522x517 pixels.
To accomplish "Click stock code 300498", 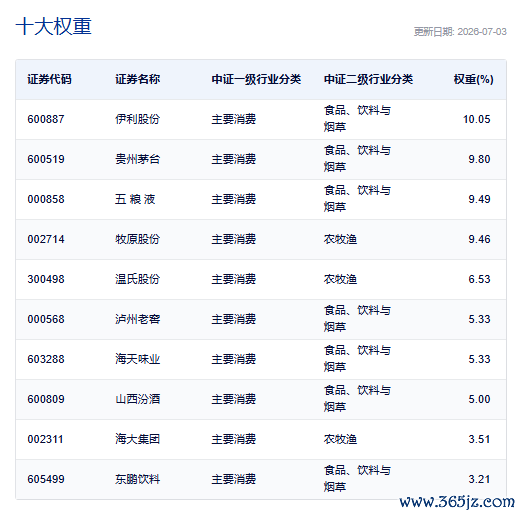I will click(46, 279).
